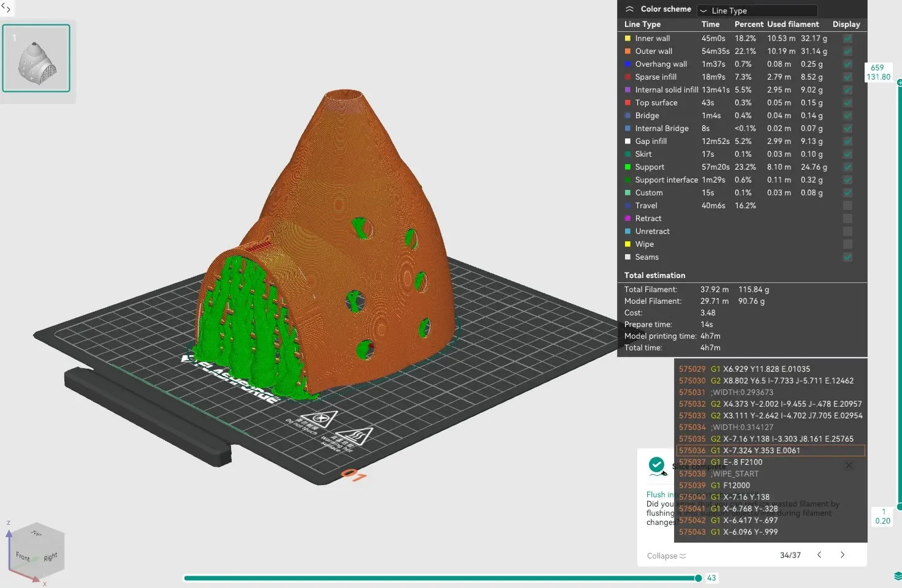Click the Outer wall orange color swatch
This screenshot has height=588, width=902.
coord(627,51)
